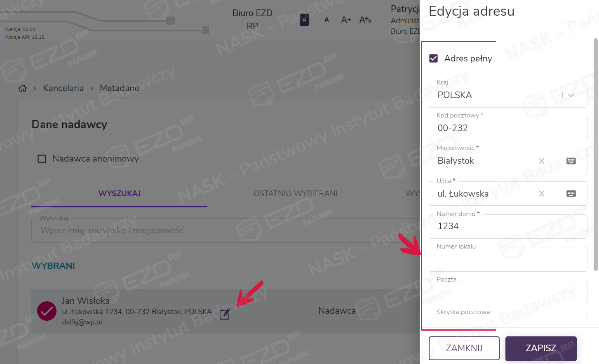Uncheck the Adres pełny checkbox
The height and width of the screenshot is (364, 599).
click(434, 59)
